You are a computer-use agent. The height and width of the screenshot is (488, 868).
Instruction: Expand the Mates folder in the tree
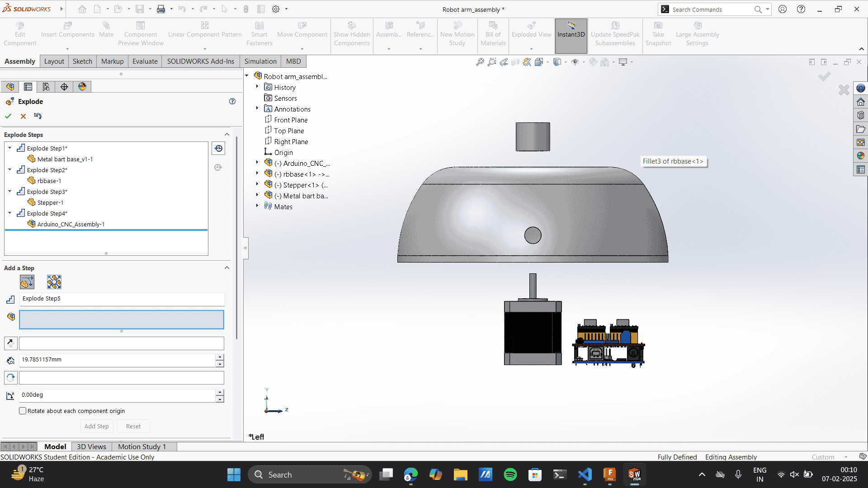click(x=257, y=206)
